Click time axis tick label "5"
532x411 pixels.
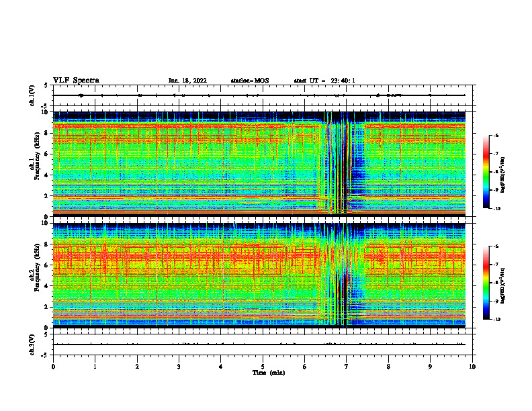coord(263,367)
